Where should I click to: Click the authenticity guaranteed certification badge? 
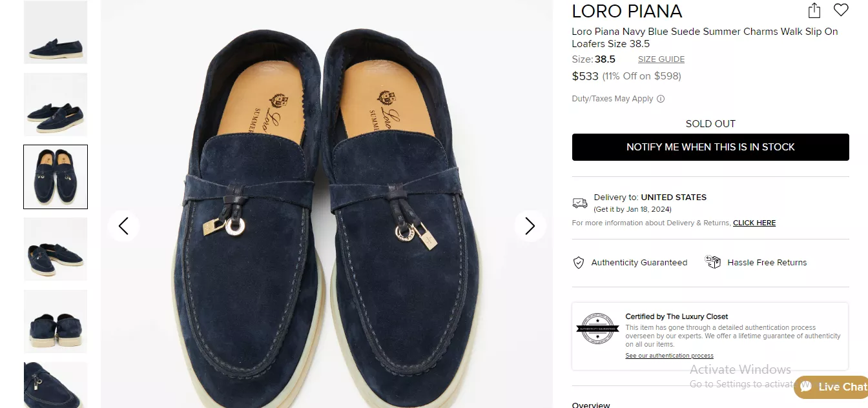[597, 329]
